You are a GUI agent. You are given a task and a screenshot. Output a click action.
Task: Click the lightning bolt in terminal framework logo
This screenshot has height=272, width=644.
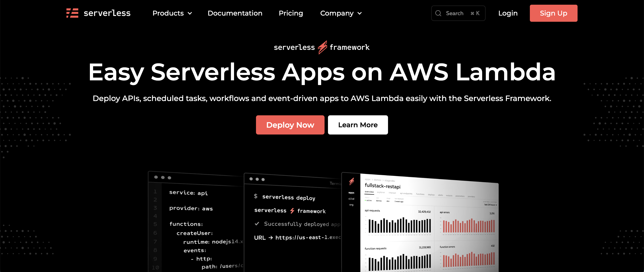[x=292, y=211]
